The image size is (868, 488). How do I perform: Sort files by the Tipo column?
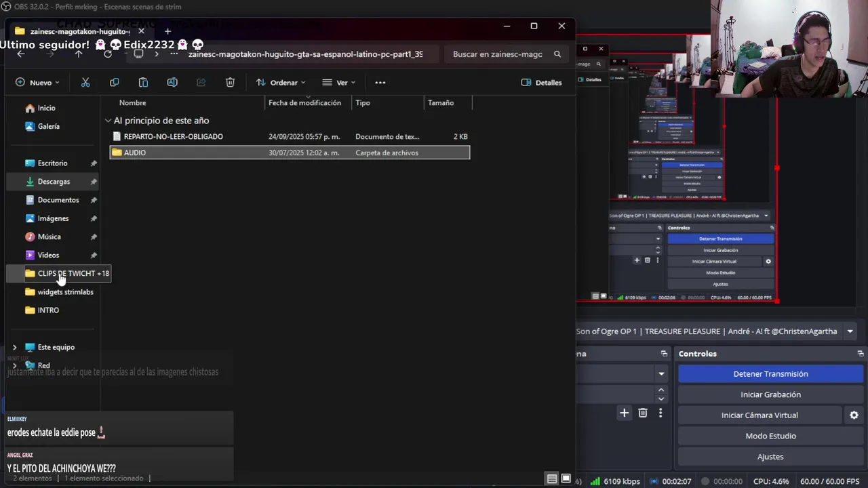point(388,103)
